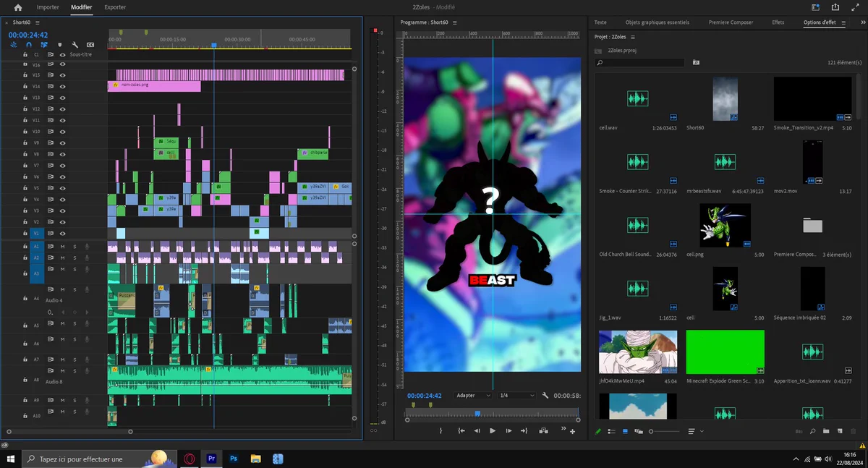Switch project panel to icon view
The width and height of the screenshot is (868, 468).
coord(625,431)
